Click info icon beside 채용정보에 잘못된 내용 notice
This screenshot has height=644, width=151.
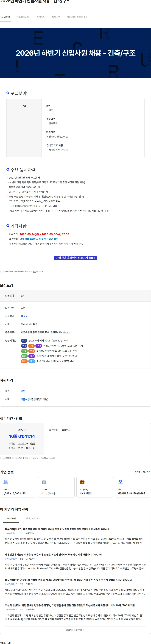click(2, 271)
